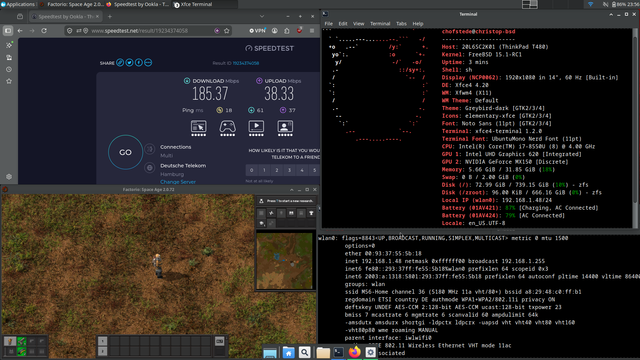
Task: Click the web browsing rating icon
Action: (199, 128)
